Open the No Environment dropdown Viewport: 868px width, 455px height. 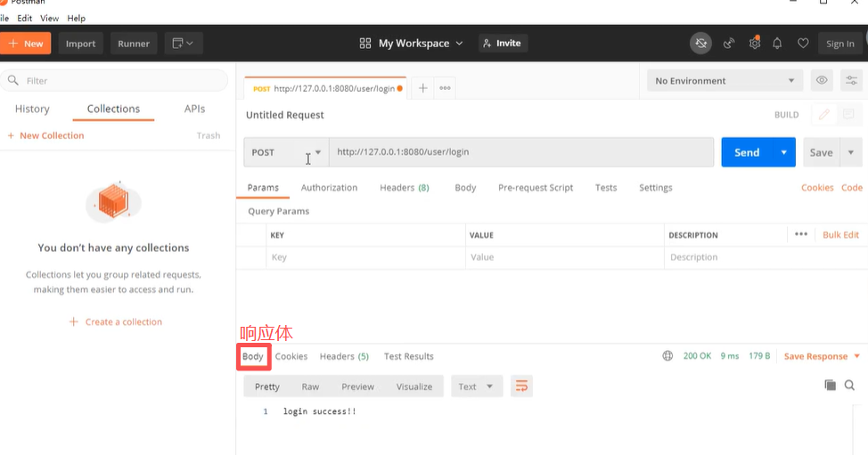[725, 81]
